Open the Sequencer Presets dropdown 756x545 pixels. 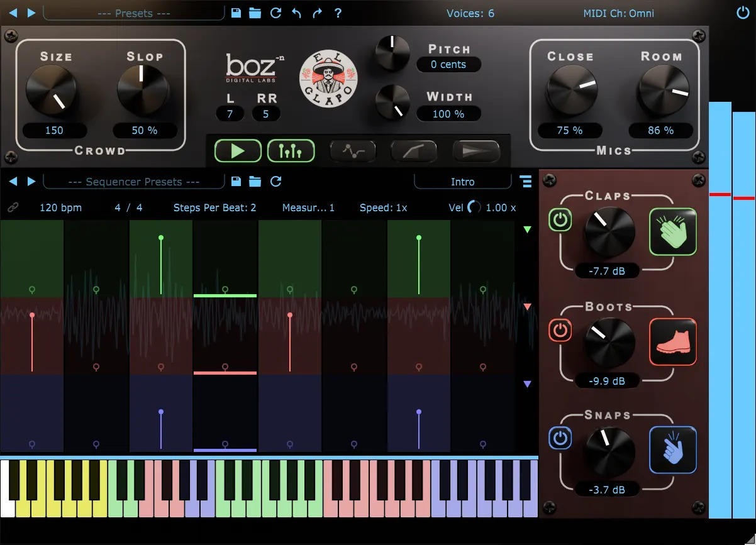133,181
